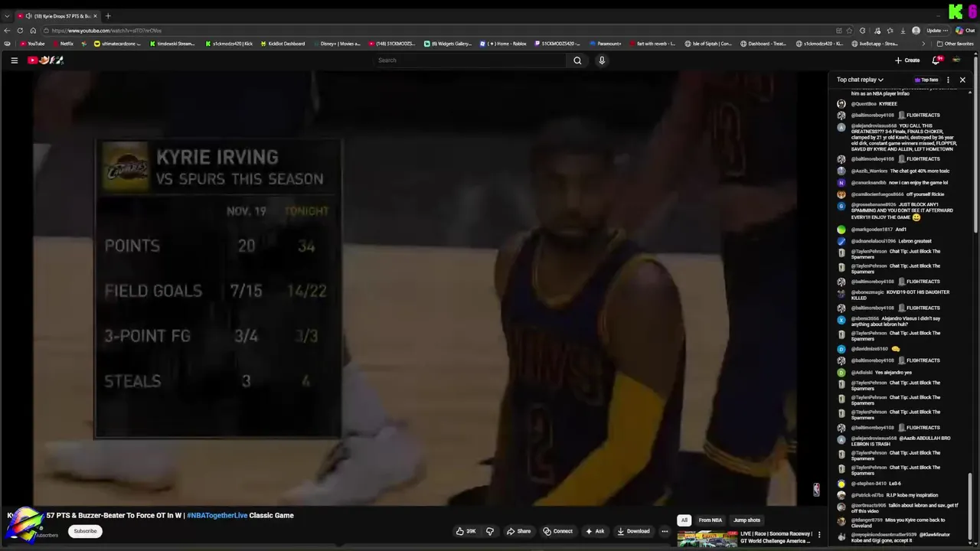Click the Connect button
Viewport: 980px width, 551px height.
pyautogui.click(x=557, y=531)
